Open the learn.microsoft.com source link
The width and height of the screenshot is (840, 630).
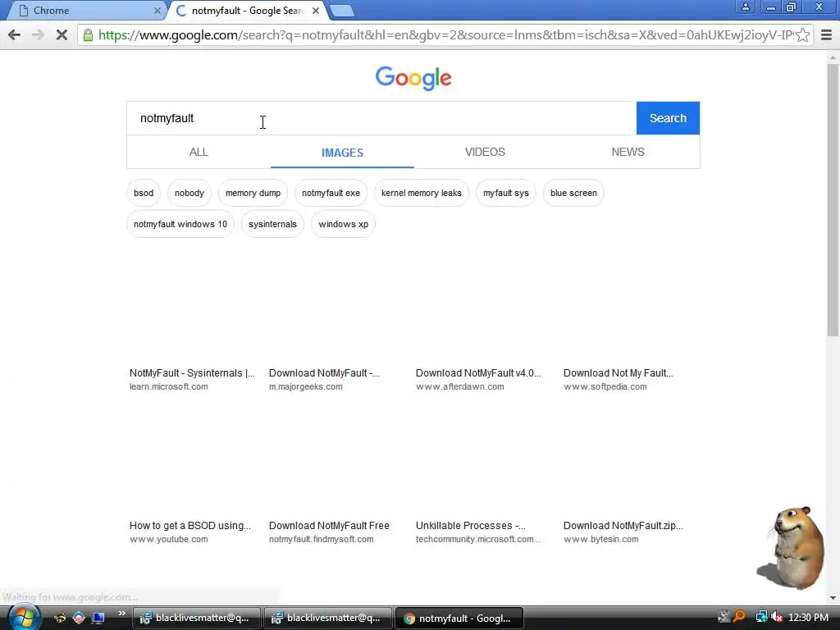pos(169,387)
